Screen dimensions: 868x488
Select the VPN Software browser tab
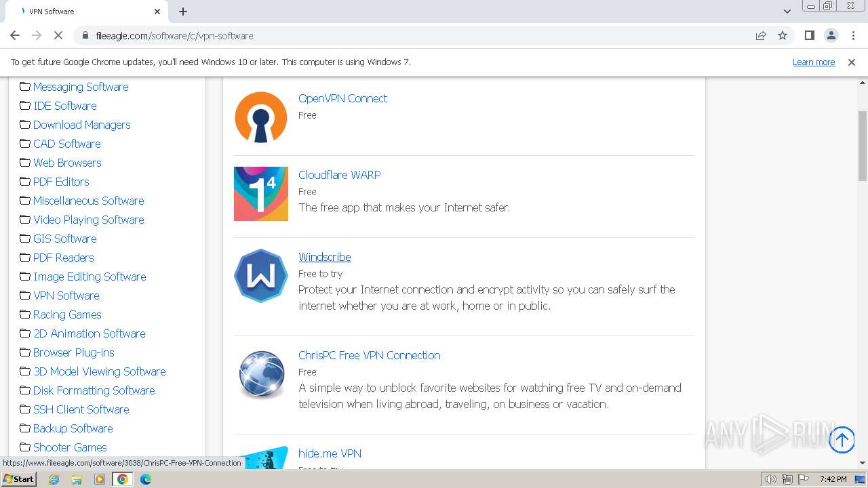pyautogui.click(x=87, y=12)
